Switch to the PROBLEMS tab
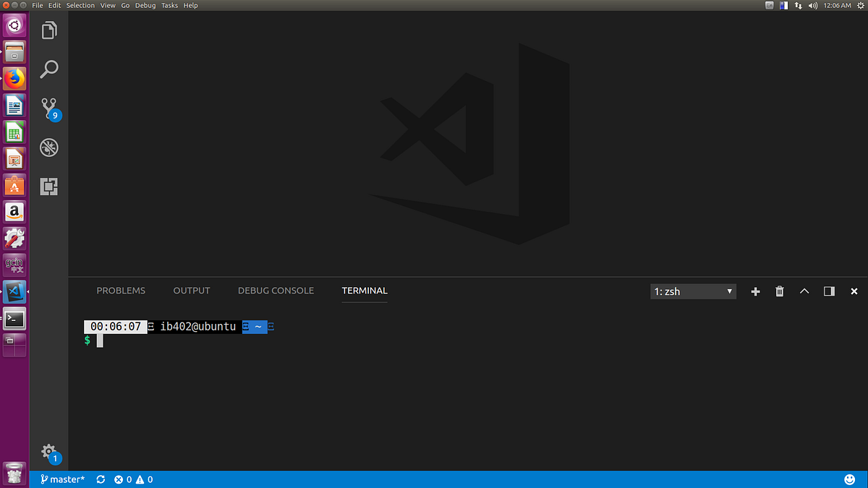The image size is (868, 488). (x=120, y=291)
